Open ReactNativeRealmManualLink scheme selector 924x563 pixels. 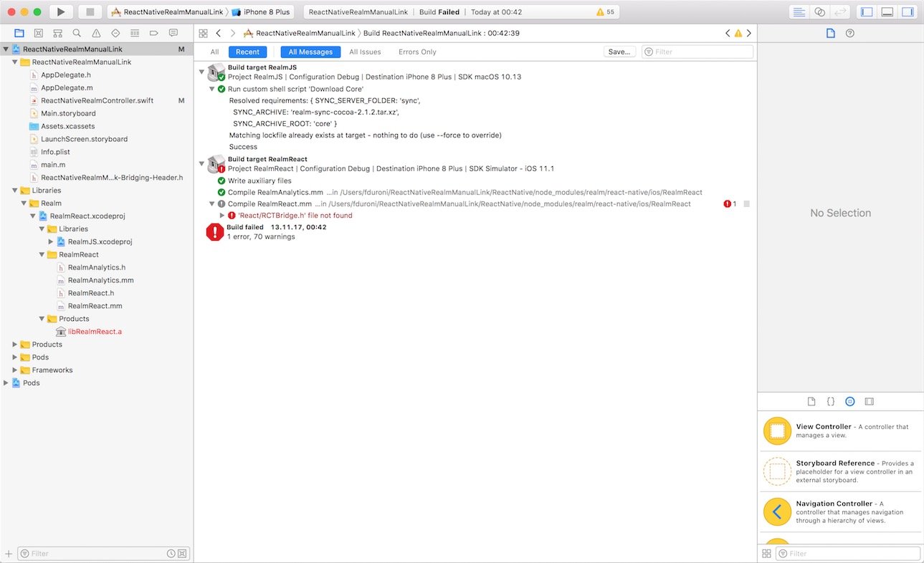[x=166, y=12]
